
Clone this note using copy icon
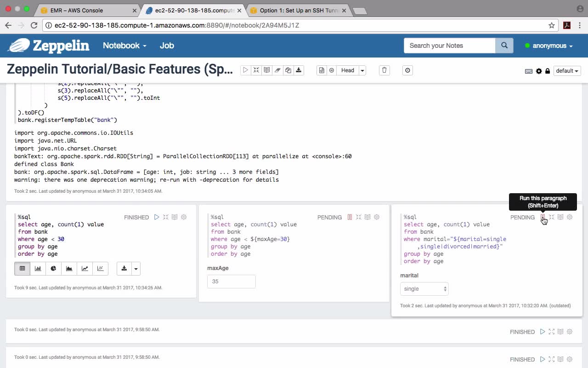[x=288, y=70]
